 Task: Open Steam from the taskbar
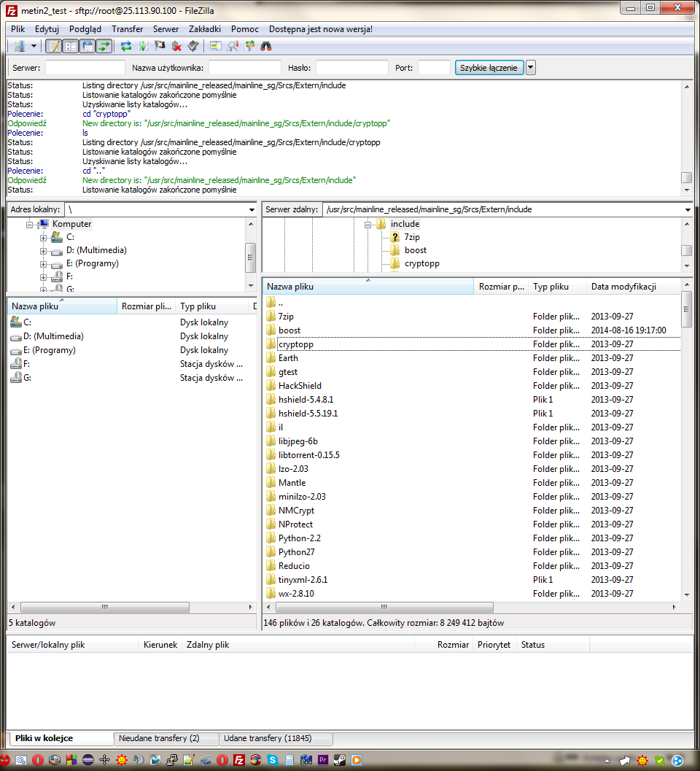click(340, 760)
